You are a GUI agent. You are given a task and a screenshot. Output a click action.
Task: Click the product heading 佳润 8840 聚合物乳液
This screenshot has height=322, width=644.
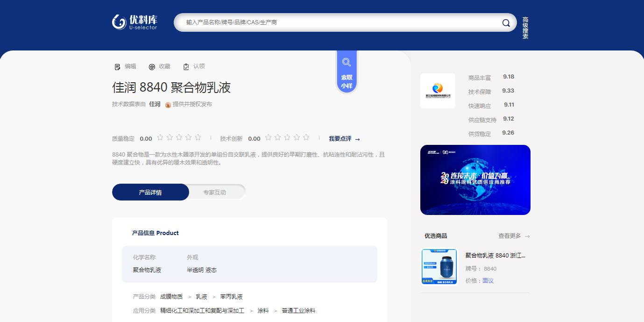coord(171,87)
